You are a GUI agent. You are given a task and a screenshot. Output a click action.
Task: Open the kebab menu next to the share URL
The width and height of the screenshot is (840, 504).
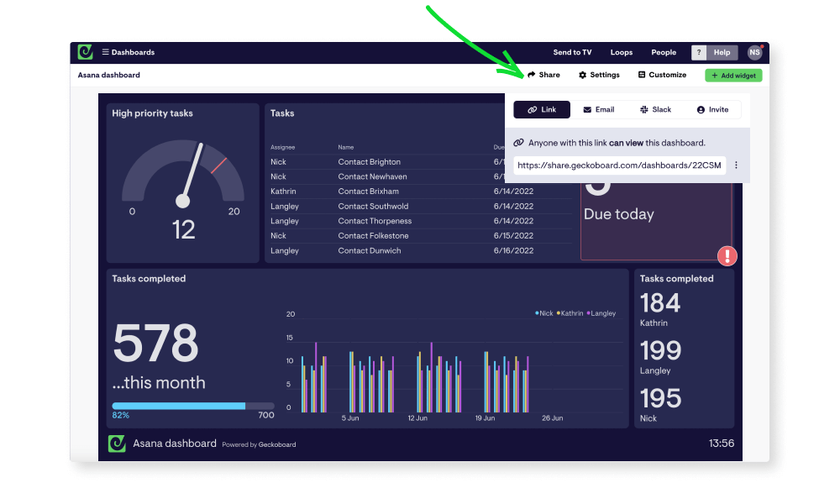tap(736, 165)
